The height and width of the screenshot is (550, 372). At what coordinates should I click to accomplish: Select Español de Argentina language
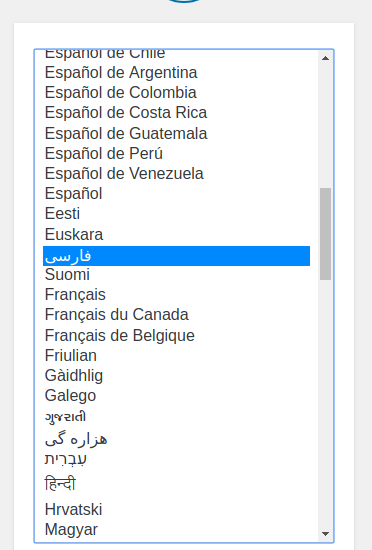[176, 73]
